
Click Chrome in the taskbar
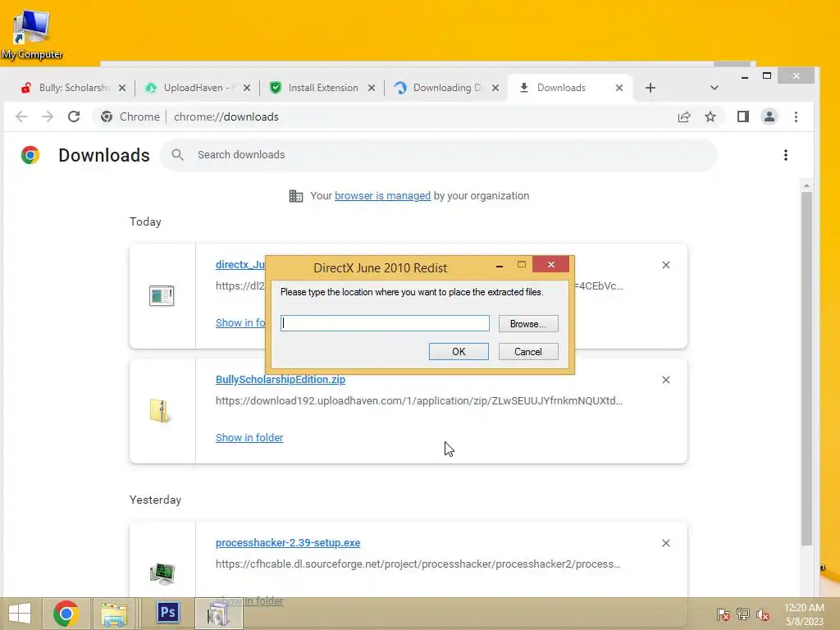click(x=66, y=614)
